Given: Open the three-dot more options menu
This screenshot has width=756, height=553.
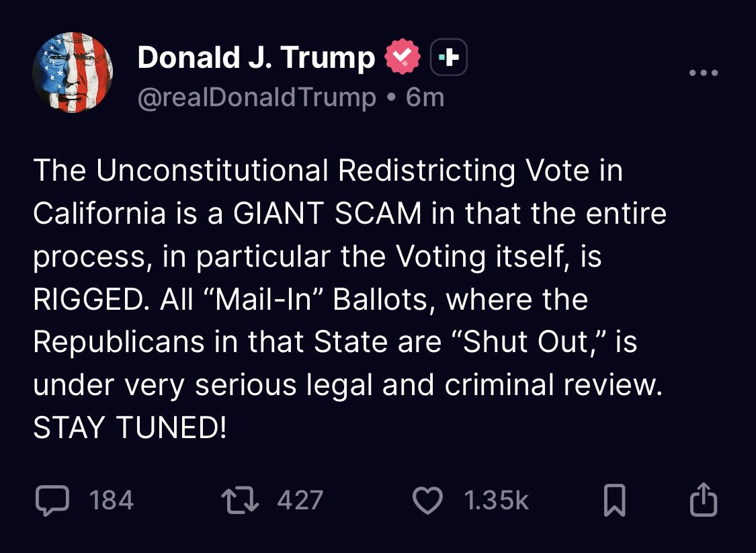Looking at the screenshot, I should pos(703,73).
